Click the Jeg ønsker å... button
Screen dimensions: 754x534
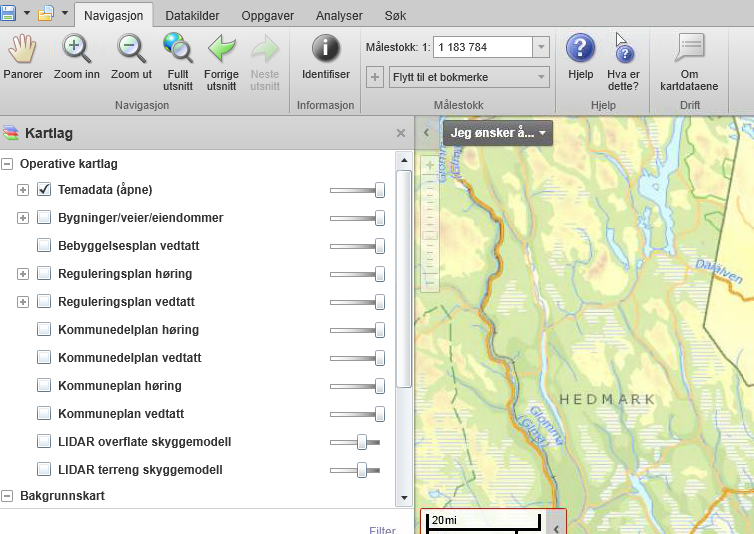pos(498,133)
